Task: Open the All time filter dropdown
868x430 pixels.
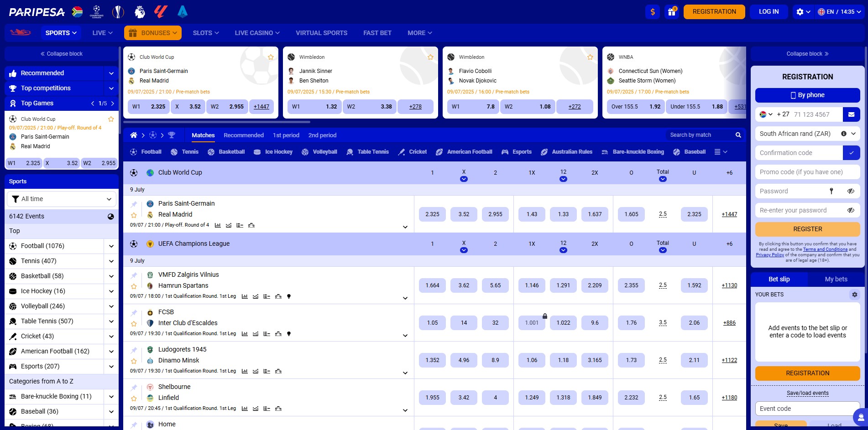Action: (x=62, y=199)
